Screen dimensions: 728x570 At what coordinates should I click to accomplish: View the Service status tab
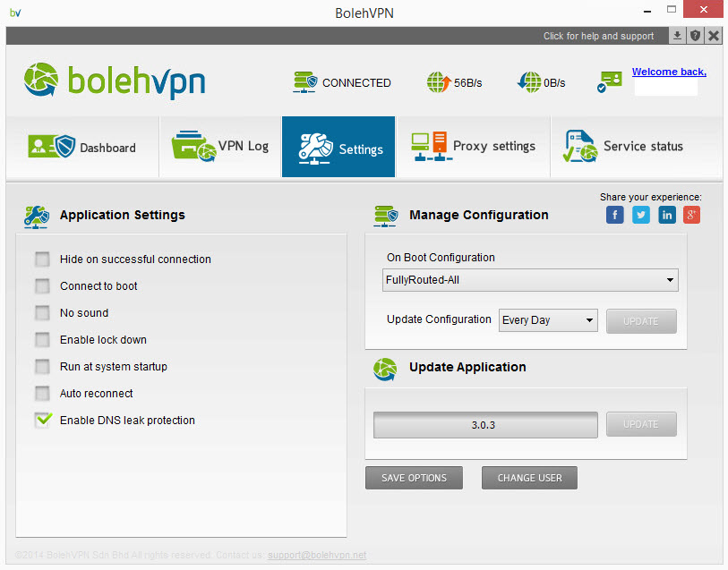click(637, 147)
